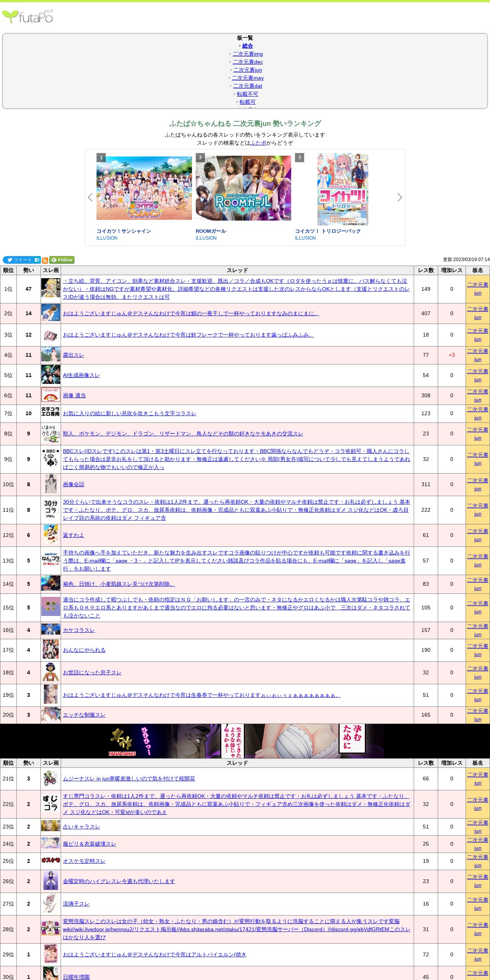
Task: Open the カケコラスレ thread
Action: click(x=79, y=630)
